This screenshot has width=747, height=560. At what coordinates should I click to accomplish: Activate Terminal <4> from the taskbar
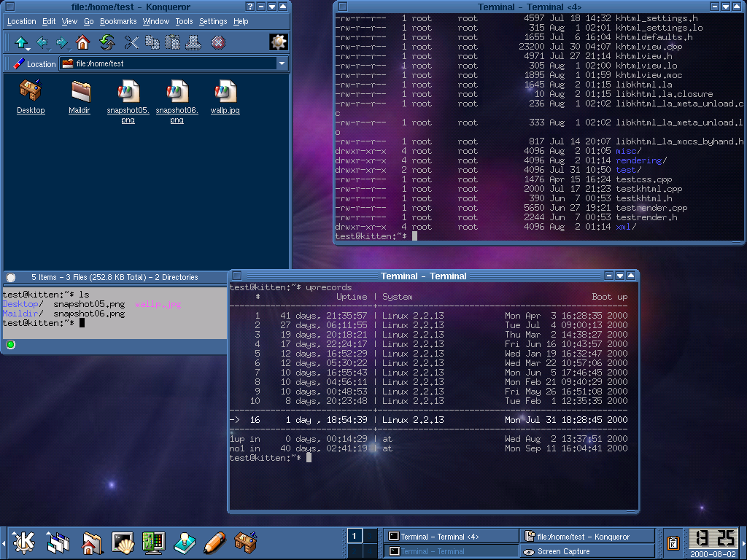tap(450, 537)
